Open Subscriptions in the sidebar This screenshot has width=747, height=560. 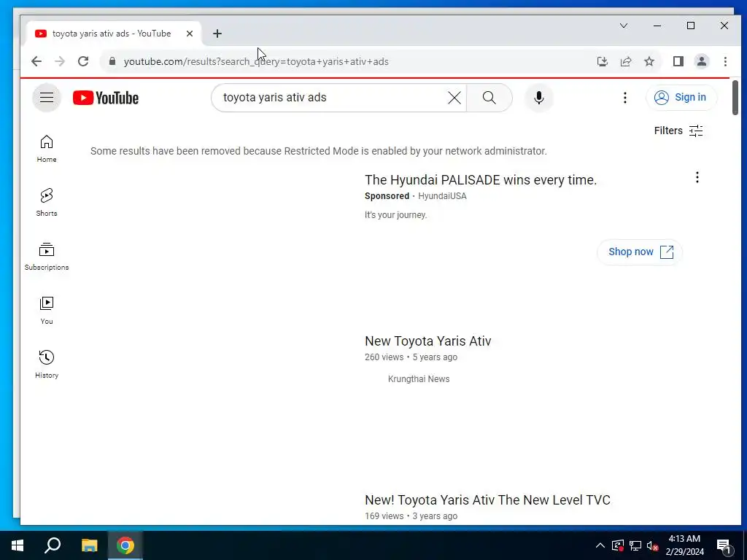click(47, 256)
